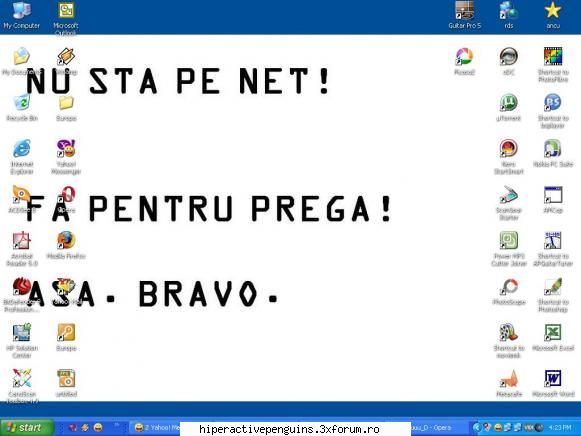The image size is (581, 436).
Task: Open the ancu star icon
Action: [553, 16]
